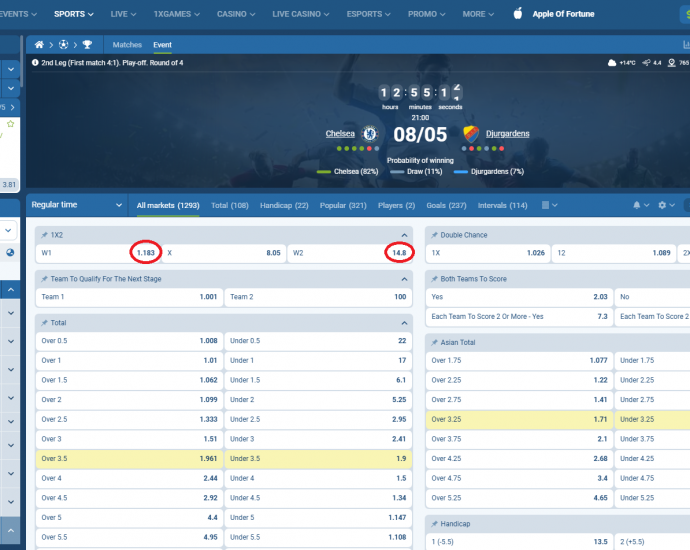Pin the Handicap market
This screenshot has height=550, width=690.
coord(434,524)
